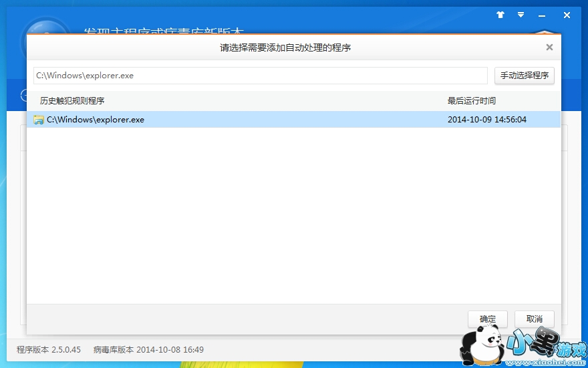Close the main antivirus window
Image resolution: width=588 pixels, height=368 pixels.
567,15
